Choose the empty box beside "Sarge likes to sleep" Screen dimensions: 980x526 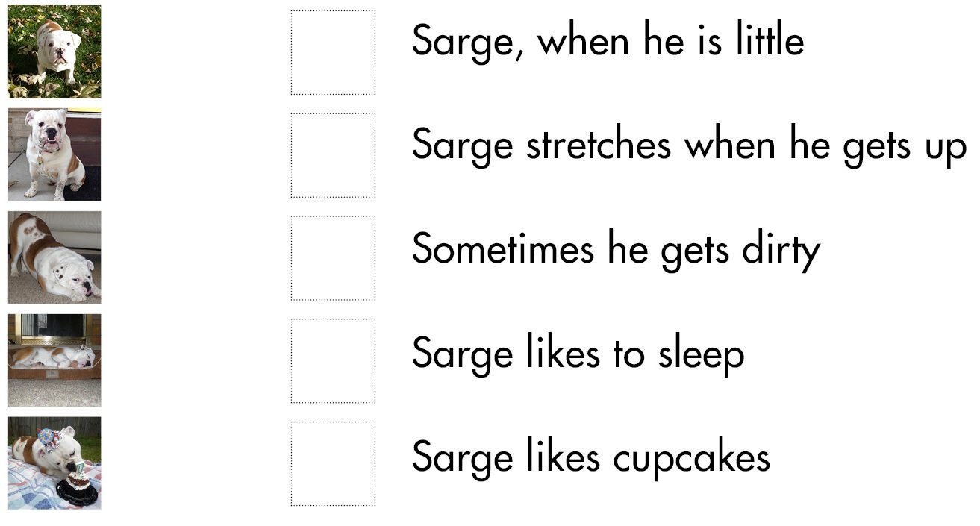pos(333,360)
